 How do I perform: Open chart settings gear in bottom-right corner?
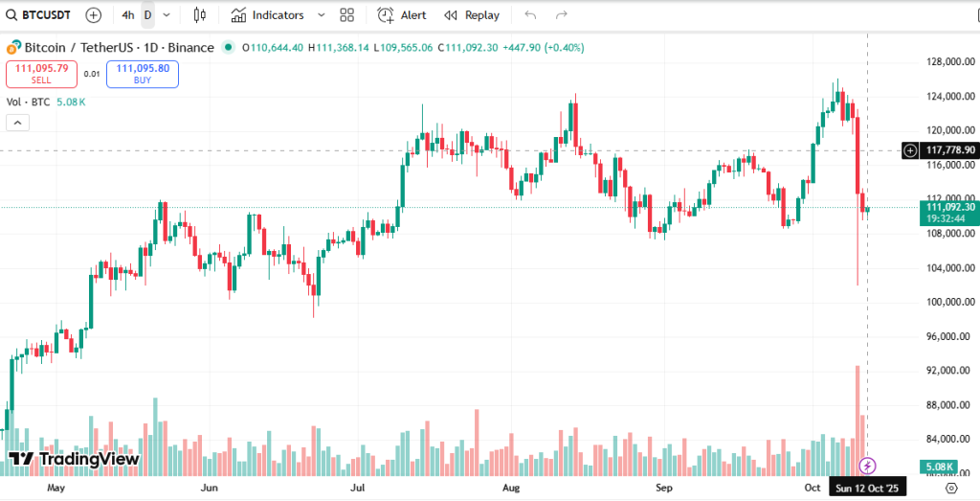click(951, 488)
